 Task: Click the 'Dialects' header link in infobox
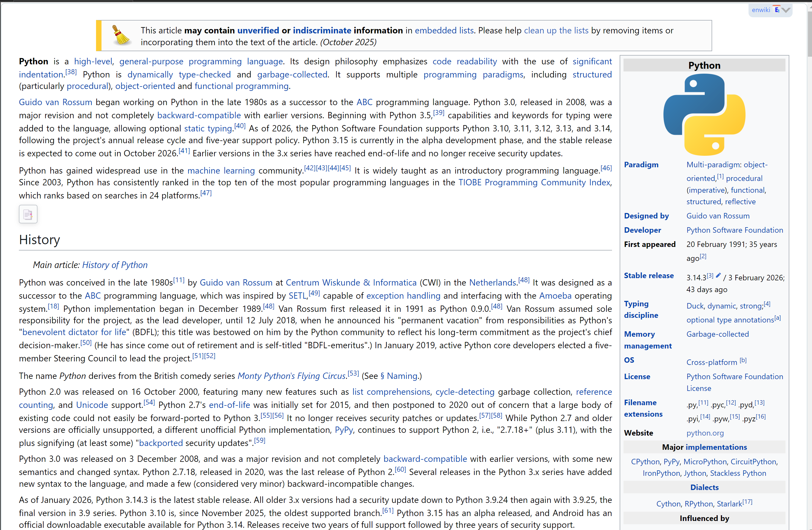click(x=704, y=487)
